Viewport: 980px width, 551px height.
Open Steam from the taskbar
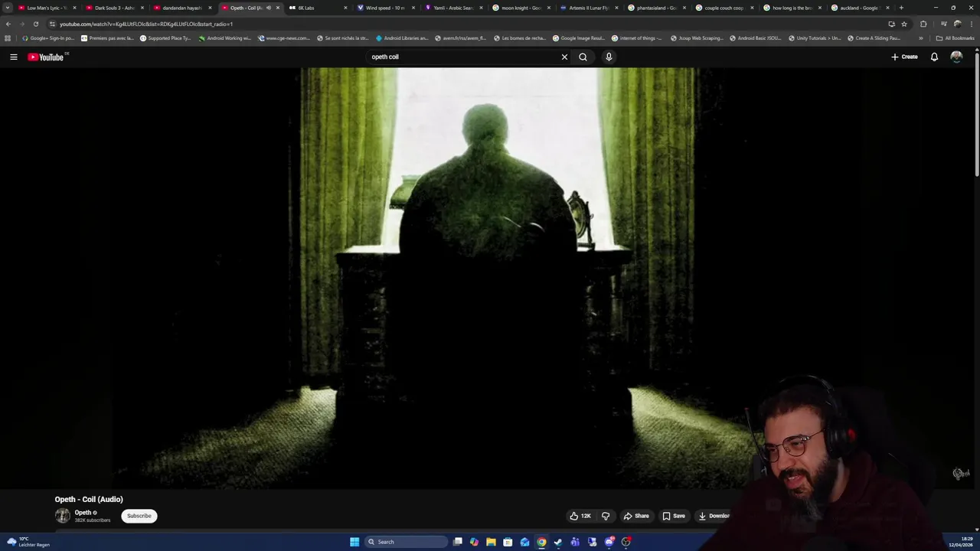point(558,542)
